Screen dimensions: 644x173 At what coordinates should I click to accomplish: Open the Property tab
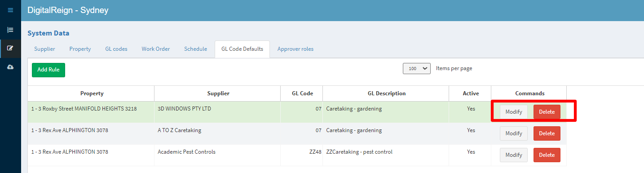click(80, 49)
